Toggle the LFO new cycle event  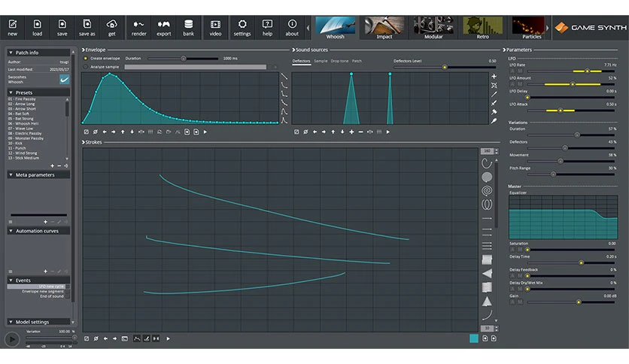pos(38,287)
